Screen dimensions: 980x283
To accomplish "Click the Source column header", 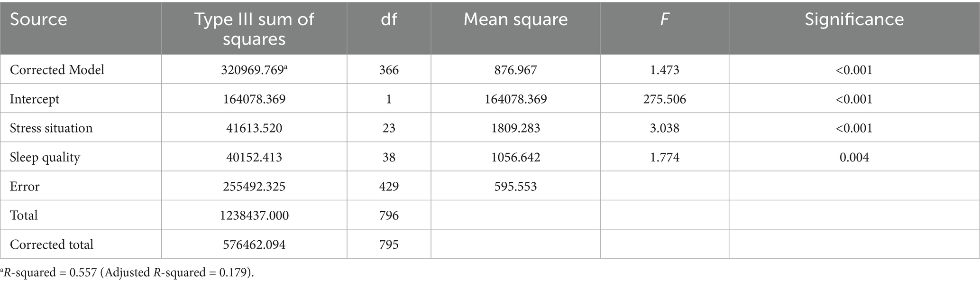I will [38, 19].
